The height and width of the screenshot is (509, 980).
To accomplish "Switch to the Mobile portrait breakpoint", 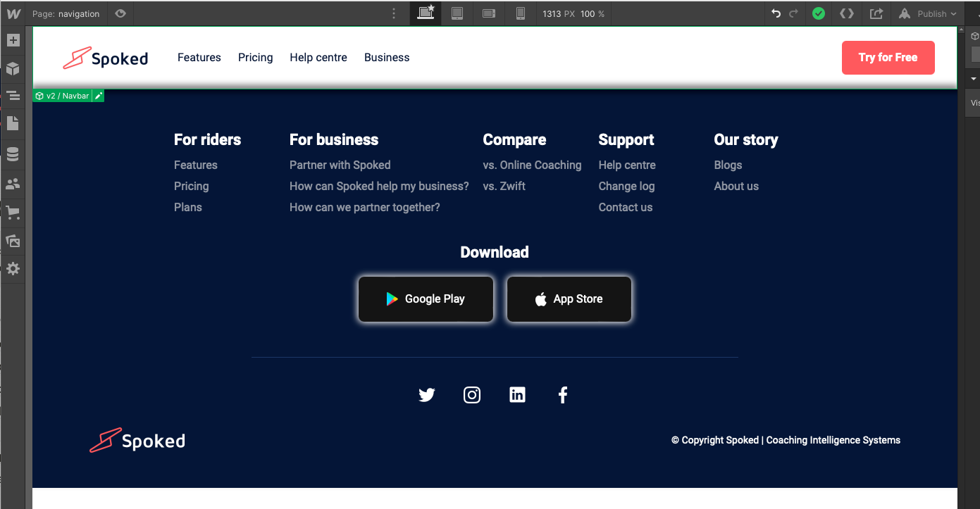I will (x=521, y=13).
